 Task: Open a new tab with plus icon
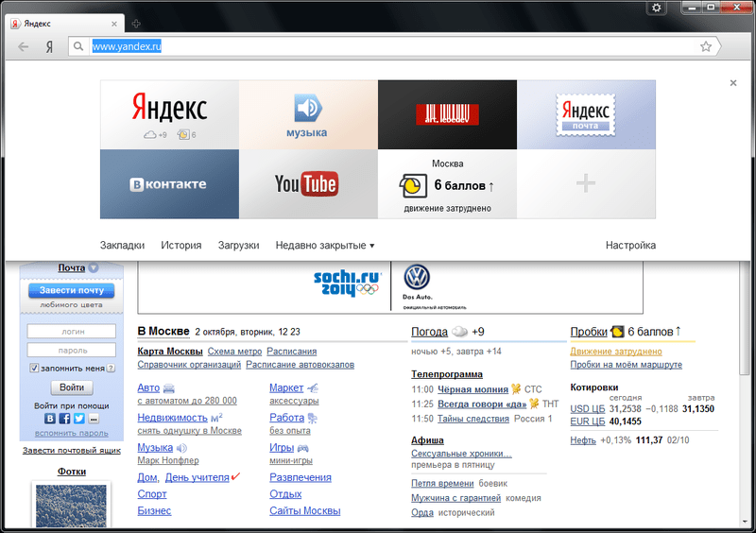pyautogui.click(x=136, y=23)
